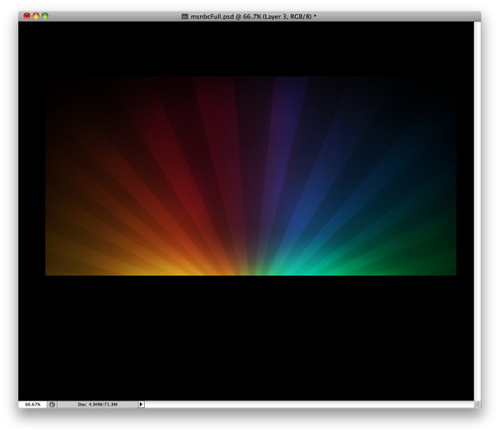The height and width of the screenshot is (434, 500).
Task: Click the black canvas area below the burst
Action: click(246, 337)
